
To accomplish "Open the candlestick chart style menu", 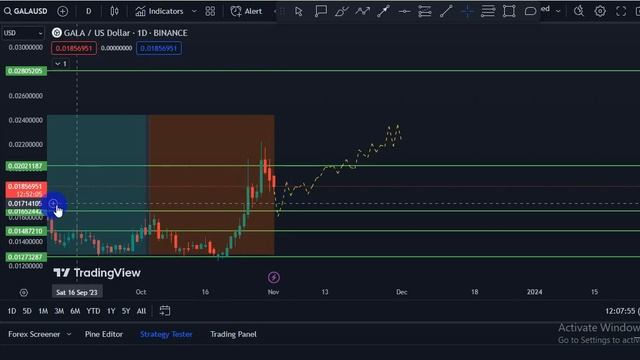I will pyautogui.click(x=114, y=11).
